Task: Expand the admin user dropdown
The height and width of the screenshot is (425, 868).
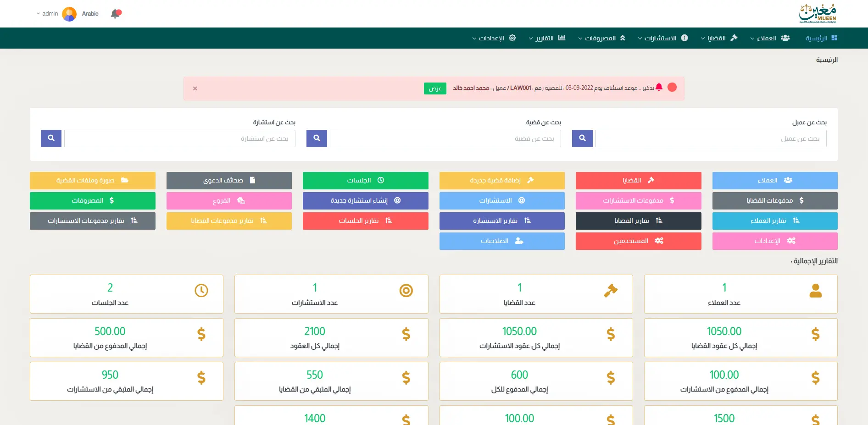Action: 47,14
